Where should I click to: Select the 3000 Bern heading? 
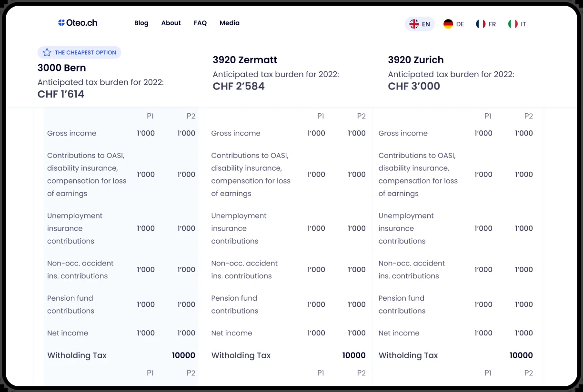(62, 68)
